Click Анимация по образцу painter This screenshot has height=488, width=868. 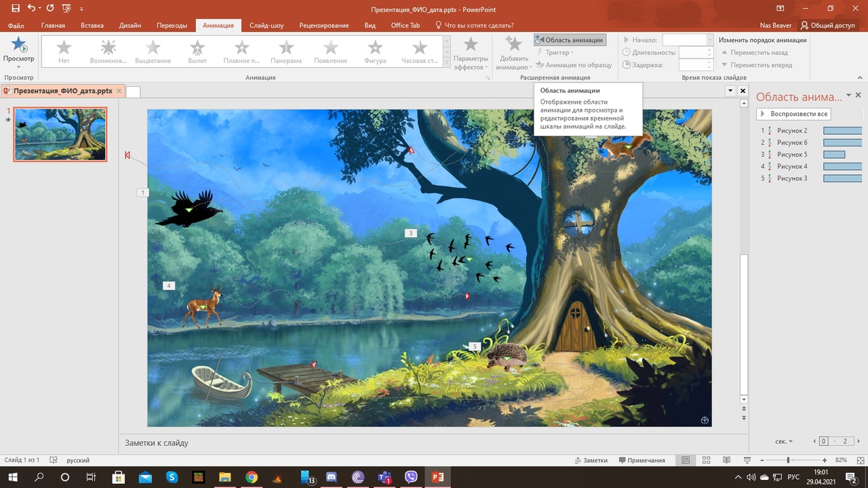point(574,65)
